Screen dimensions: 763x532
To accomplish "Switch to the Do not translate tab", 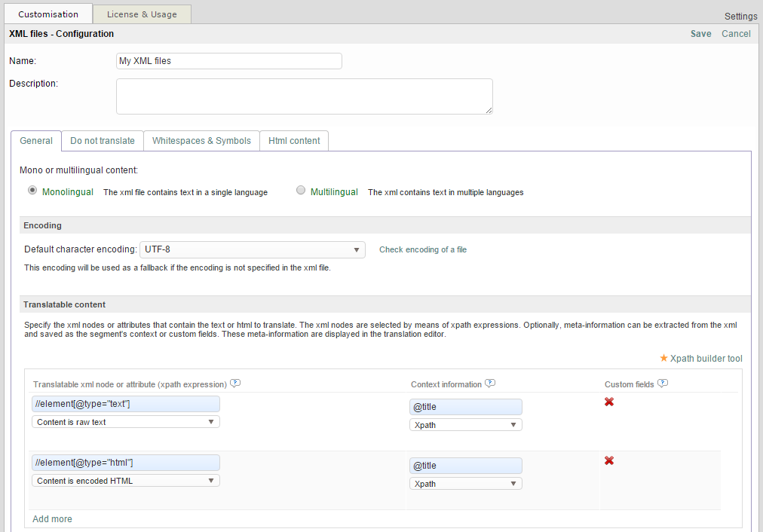I will 103,141.
